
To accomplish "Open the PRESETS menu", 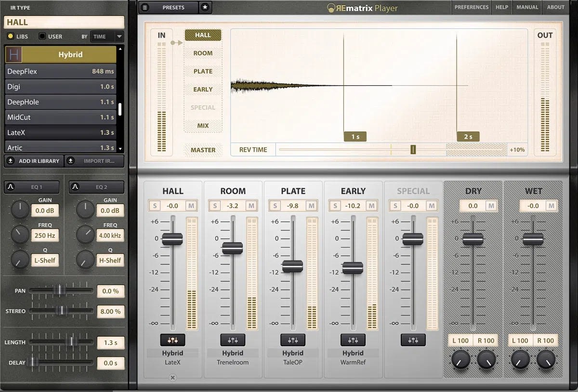I will (x=173, y=7).
